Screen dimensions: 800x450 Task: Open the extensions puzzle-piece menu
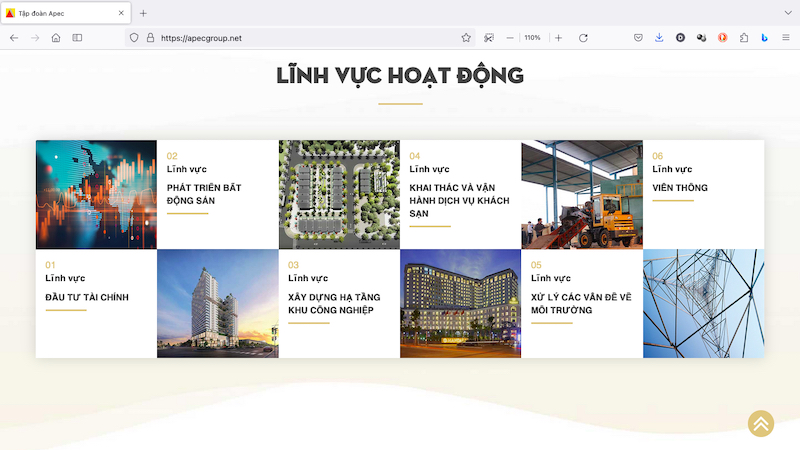[744, 38]
